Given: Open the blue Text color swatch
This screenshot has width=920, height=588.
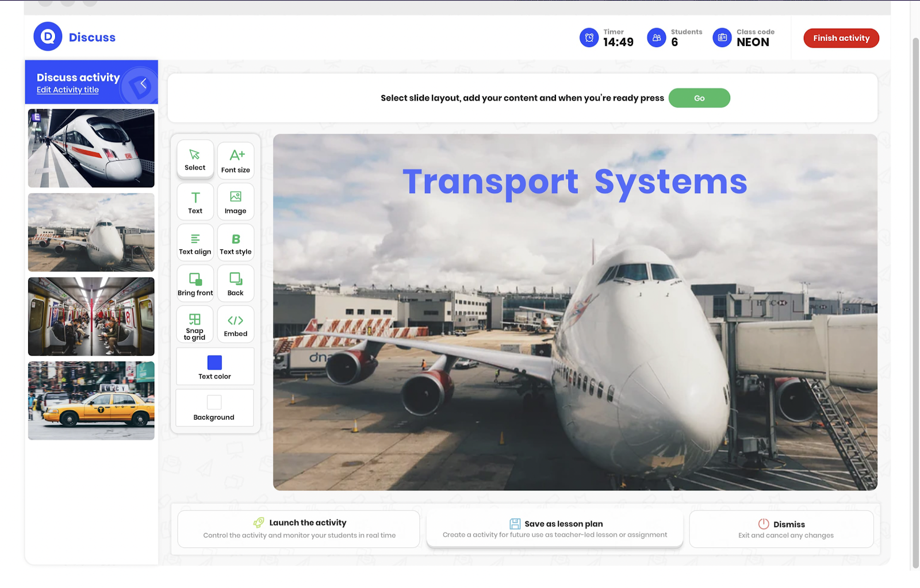Looking at the screenshot, I should click(x=214, y=363).
